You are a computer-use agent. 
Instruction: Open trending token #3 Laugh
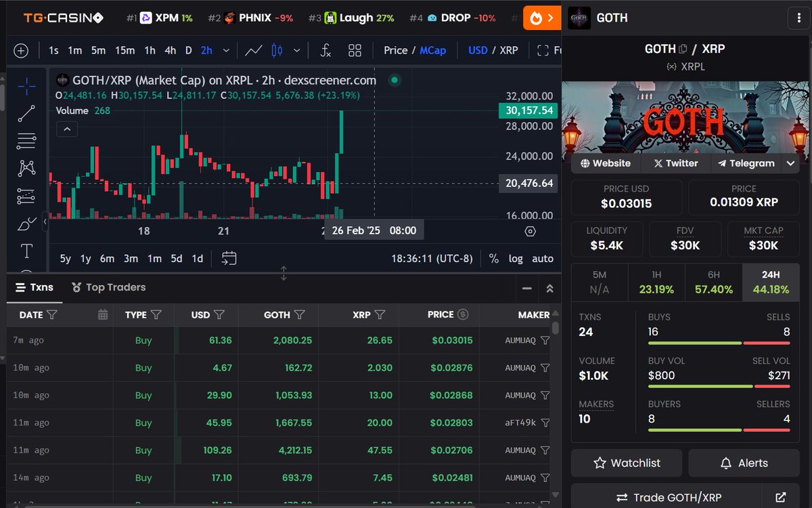[x=351, y=18]
